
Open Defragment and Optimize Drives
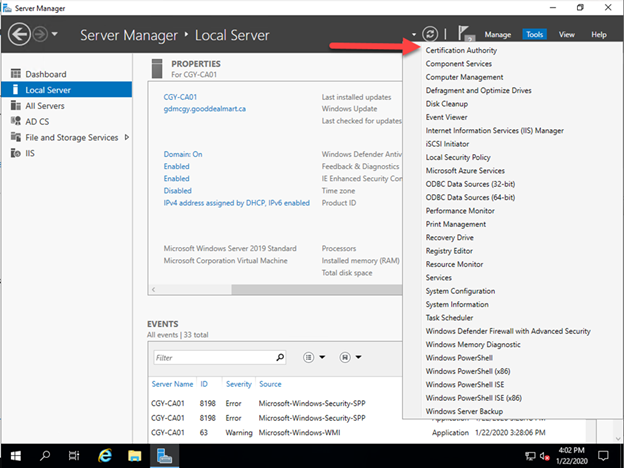tap(478, 90)
